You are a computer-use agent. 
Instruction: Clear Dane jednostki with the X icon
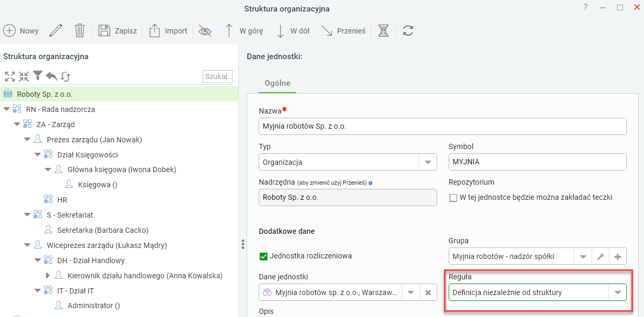pos(428,292)
